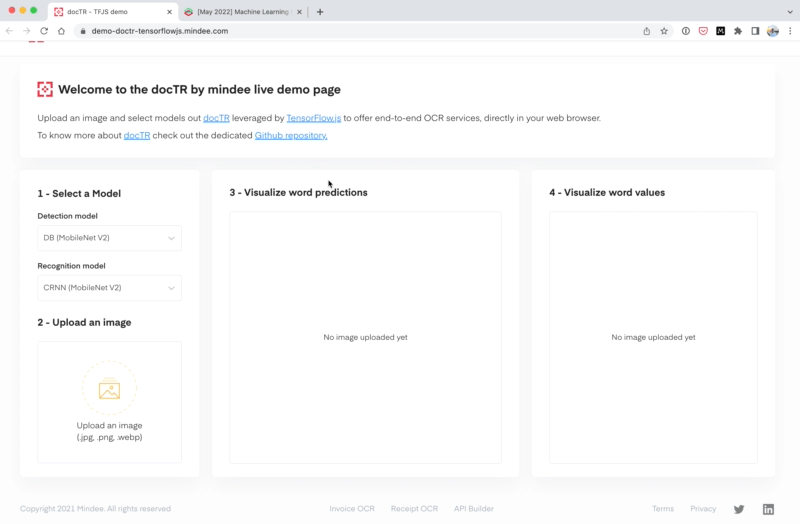Click the word predictions empty canvas

tap(365, 337)
